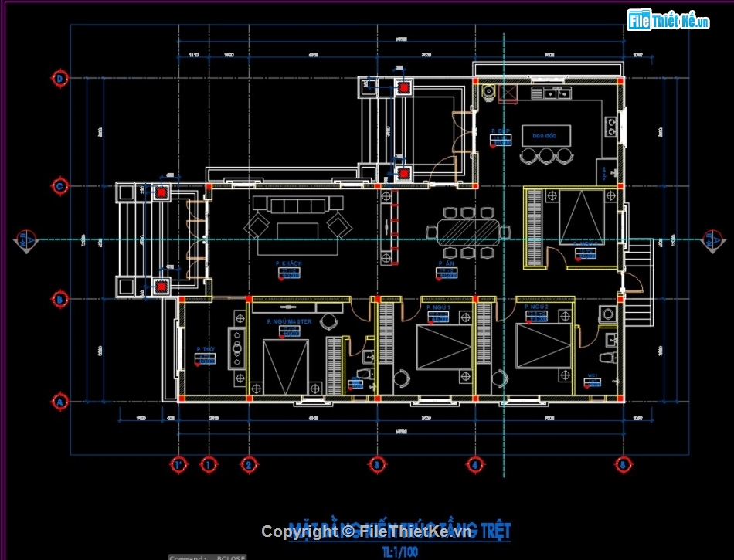The width and height of the screenshot is (734, 560).
Task: Select grid axis bubble D
Action: tap(59, 78)
